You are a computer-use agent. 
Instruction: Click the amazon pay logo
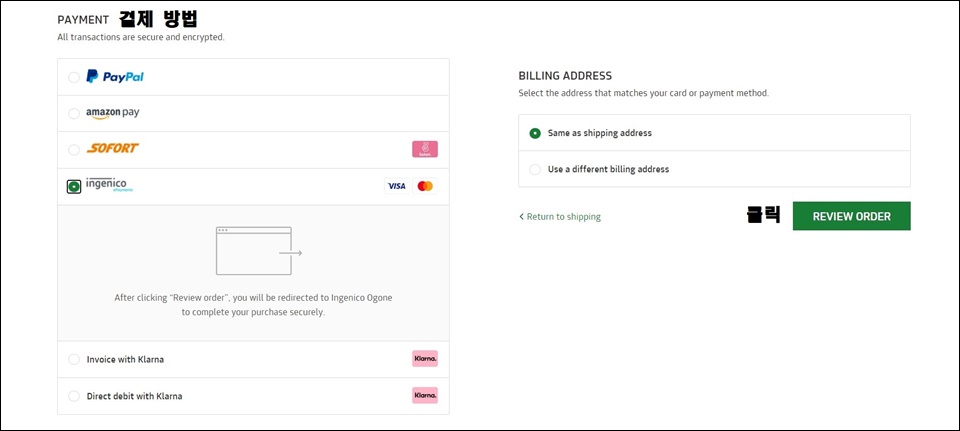[113, 113]
